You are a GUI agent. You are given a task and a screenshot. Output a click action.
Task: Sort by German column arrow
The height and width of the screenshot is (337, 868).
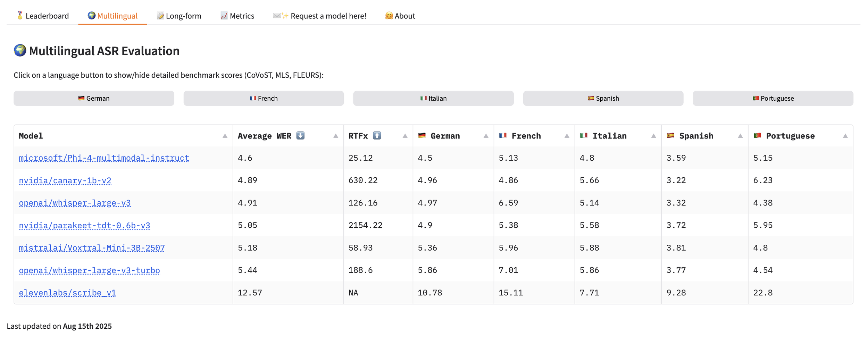tap(486, 136)
